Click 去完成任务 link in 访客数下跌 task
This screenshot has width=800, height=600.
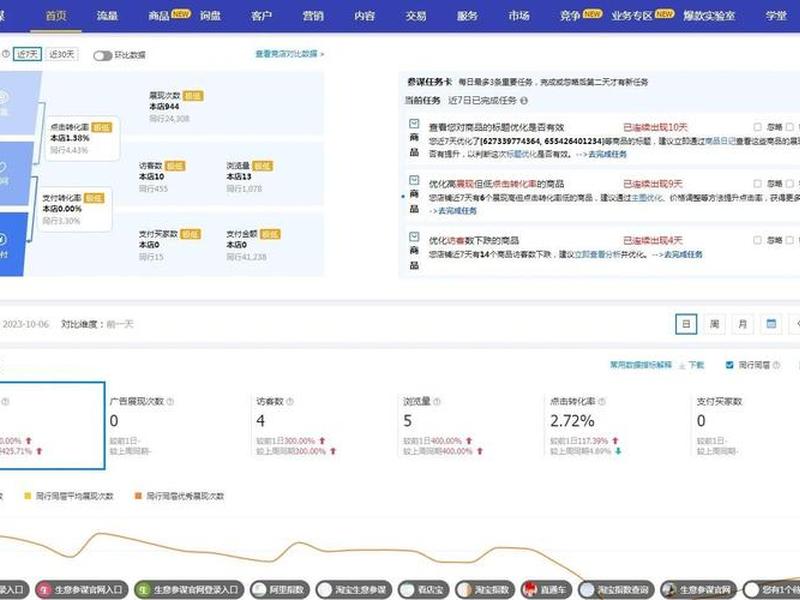pos(683,254)
